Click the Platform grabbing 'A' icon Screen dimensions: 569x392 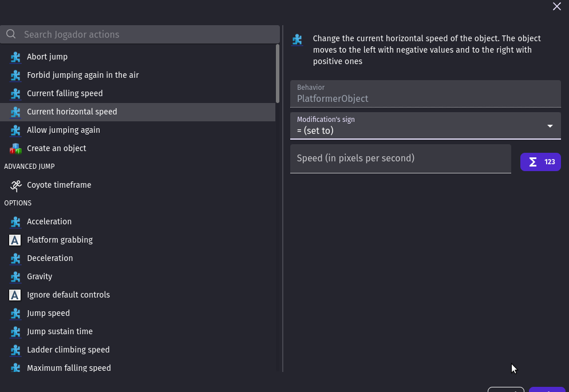(x=15, y=240)
